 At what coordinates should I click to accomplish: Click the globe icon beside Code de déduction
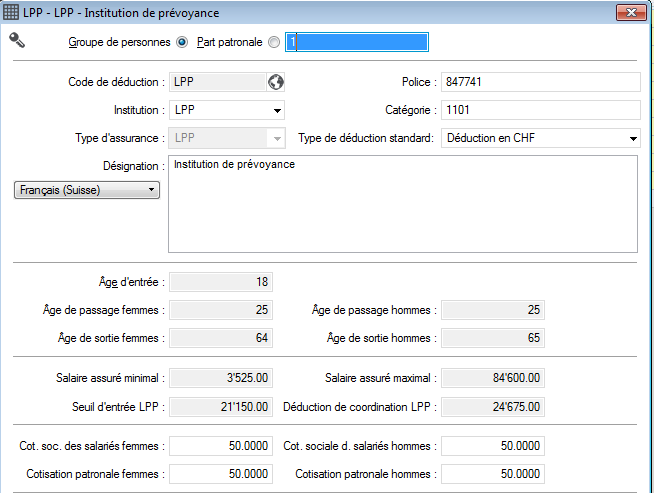(276, 82)
